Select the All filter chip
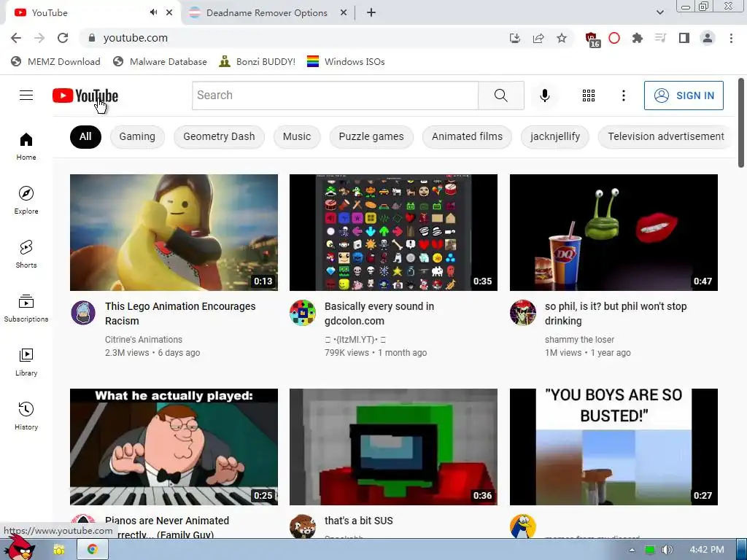This screenshot has height=560, width=747. click(85, 136)
